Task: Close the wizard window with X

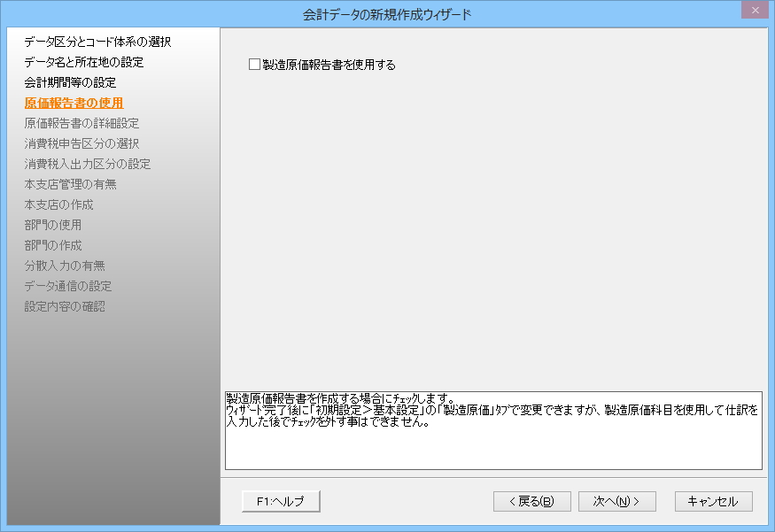Action: click(755, 10)
